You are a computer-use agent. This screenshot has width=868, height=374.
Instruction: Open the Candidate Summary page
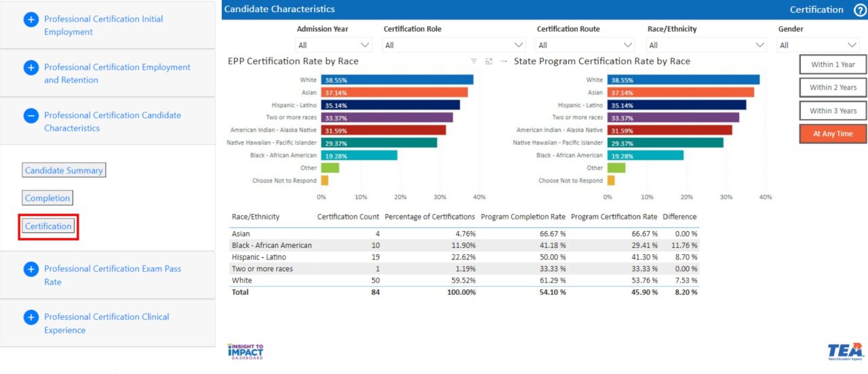(x=64, y=171)
